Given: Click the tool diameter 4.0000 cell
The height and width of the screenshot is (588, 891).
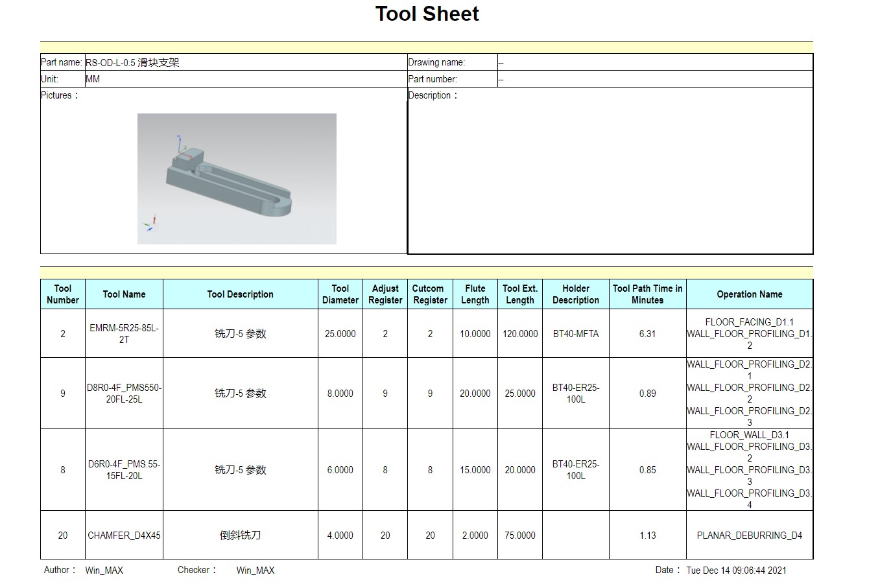Looking at the screenshot, I should [x=340, y=535].
